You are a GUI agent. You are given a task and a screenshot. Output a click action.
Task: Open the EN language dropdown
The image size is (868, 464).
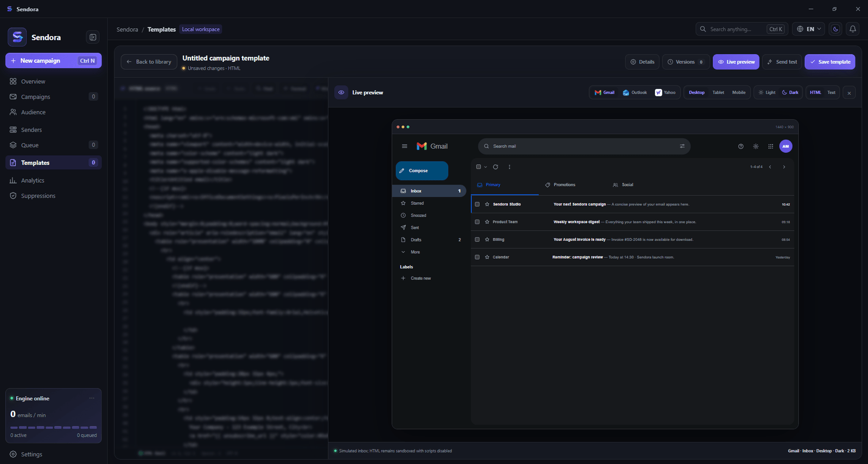(x=808, y=29)
